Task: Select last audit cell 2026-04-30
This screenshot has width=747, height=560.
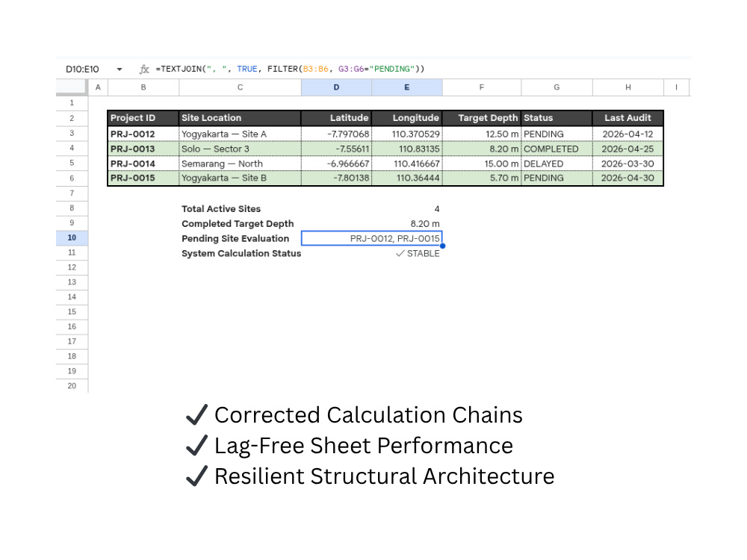Action: tap(628, 178)
